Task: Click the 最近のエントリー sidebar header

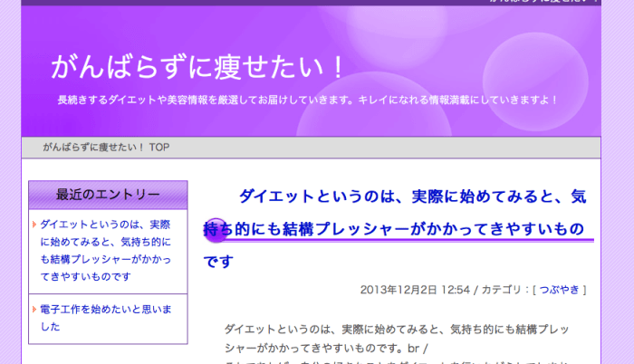Action: click(x=108, y=195)
